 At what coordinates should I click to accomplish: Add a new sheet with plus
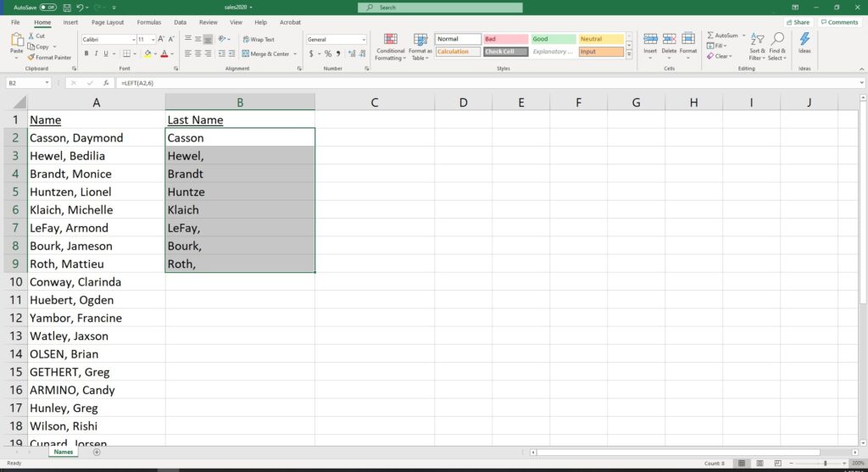click(97, 452)
